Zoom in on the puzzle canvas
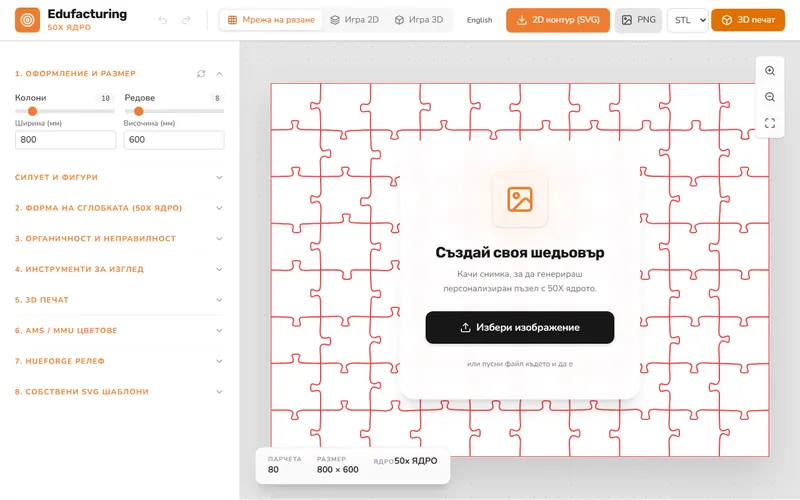 [x=770, y=71]
